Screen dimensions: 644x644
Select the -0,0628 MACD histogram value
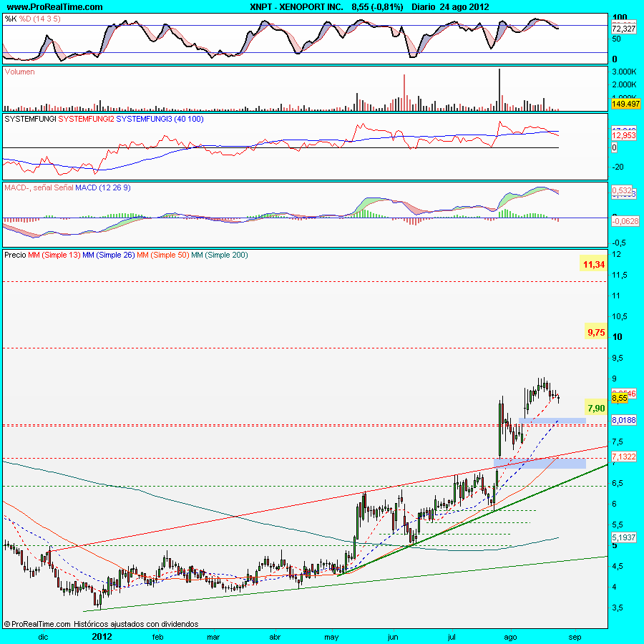[x=625, y=221]
